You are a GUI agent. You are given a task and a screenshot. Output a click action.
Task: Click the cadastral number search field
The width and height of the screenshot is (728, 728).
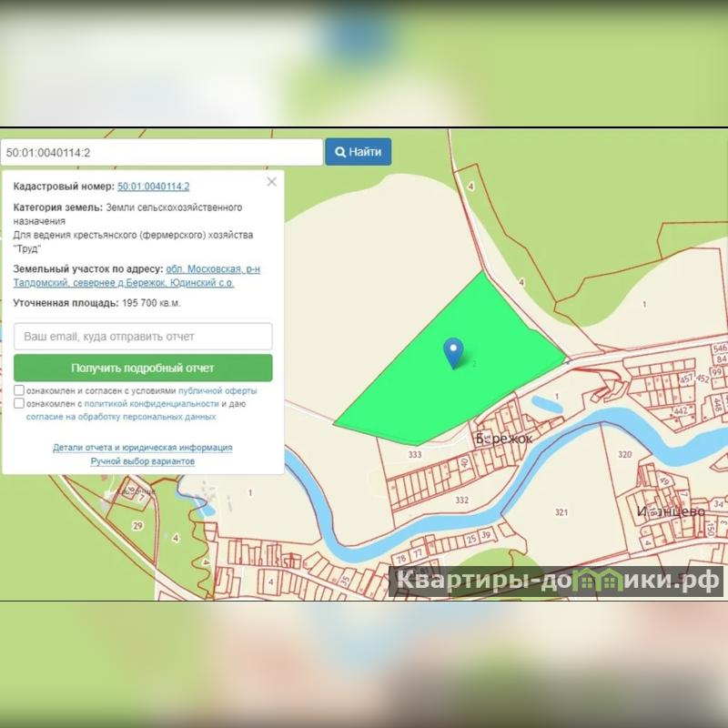point(162,152)
